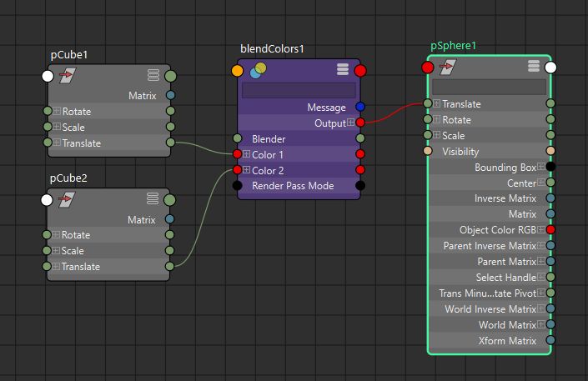Toggle pCube1 node view mode icon

(x=153, y=76)
